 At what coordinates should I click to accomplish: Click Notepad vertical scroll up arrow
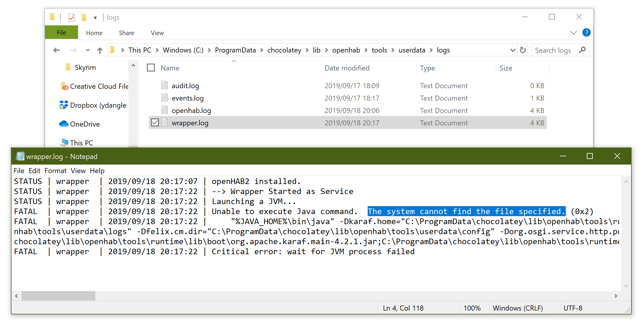pyautogui.click(x=626, y=182)
